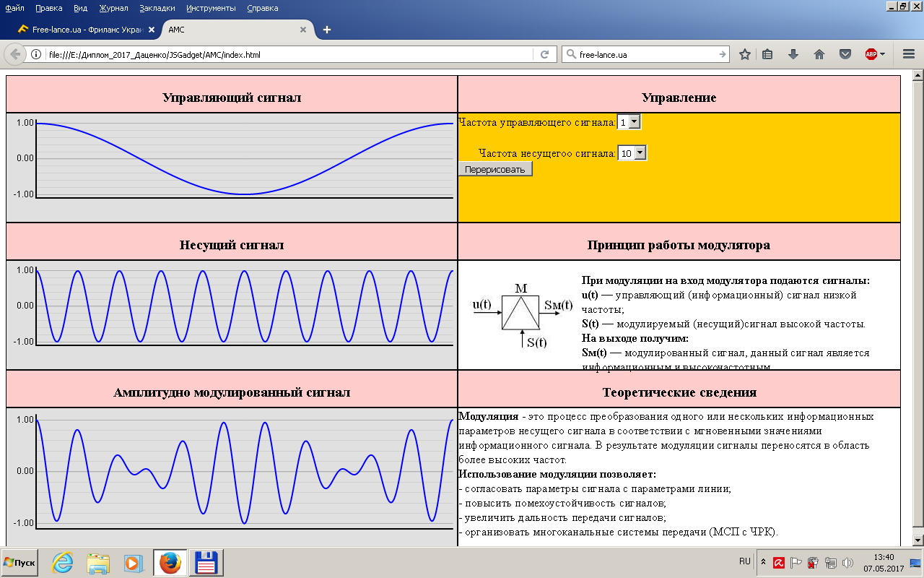924x578 pixels.
Task: Click the Firefox taskbar icon
Action: [170, 563]
